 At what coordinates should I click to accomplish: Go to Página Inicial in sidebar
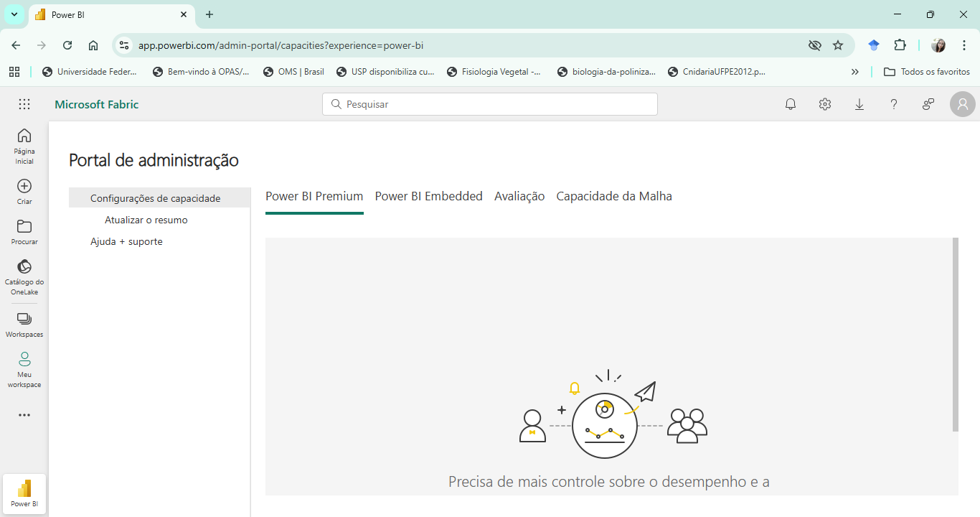(x=24, y=146)
